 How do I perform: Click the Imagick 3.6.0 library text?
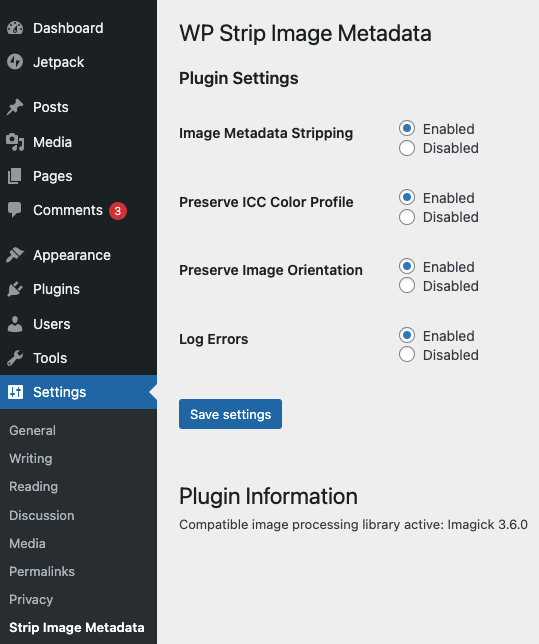coord(487,524)
